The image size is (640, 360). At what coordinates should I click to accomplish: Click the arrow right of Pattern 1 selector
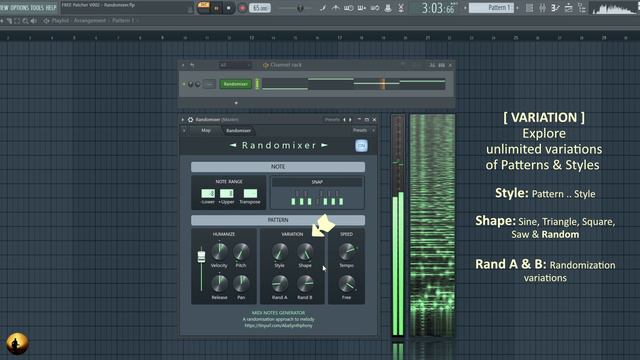[518, 8]
